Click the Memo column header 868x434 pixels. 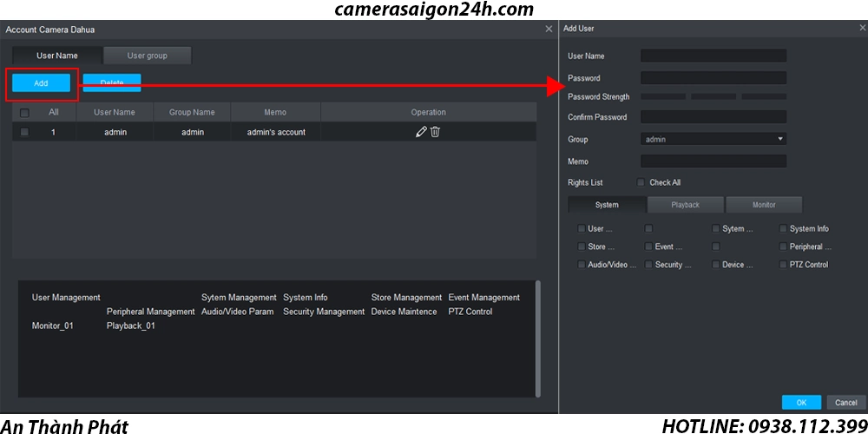pos(276,112)
